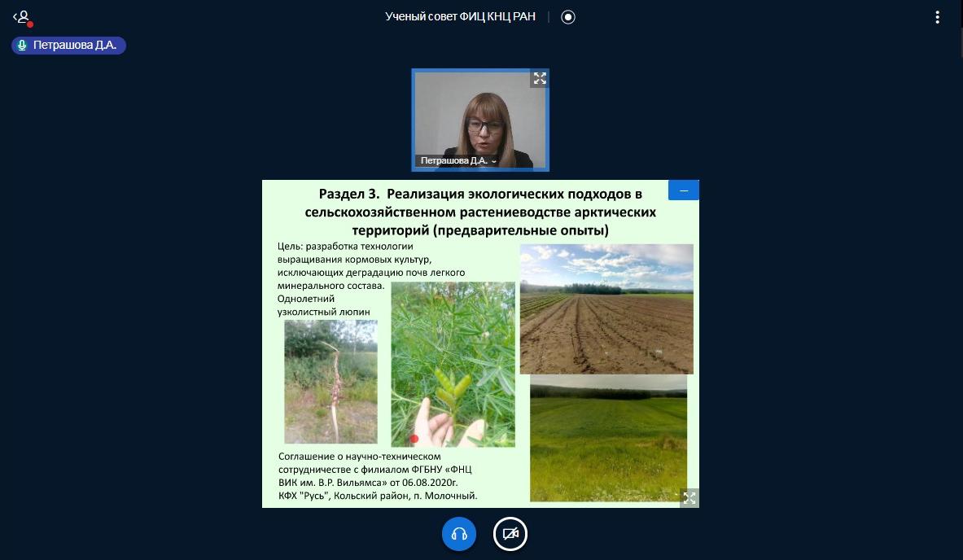The image size is (963, 560).
Task: Open Петрашова Д.А. webcam name dropdown
Action: [458, 161]
